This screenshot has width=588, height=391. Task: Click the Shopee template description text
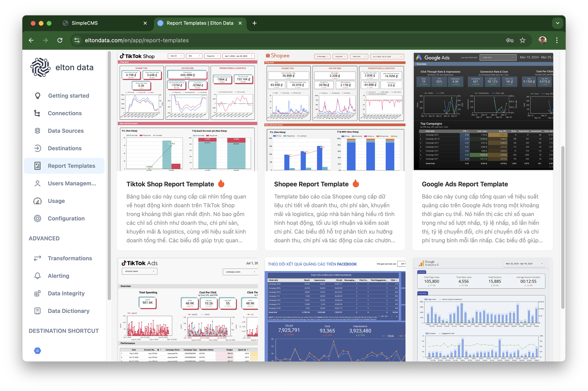(x=335, y=218)
